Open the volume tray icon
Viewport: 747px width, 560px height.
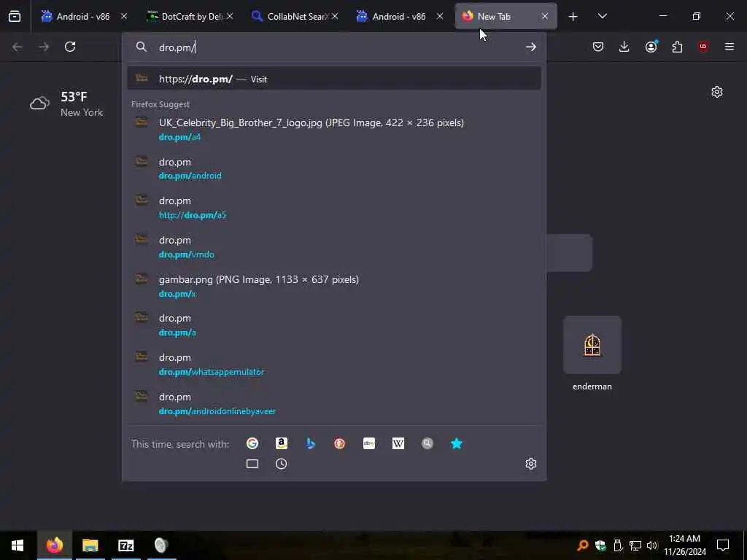click(651, 545)
